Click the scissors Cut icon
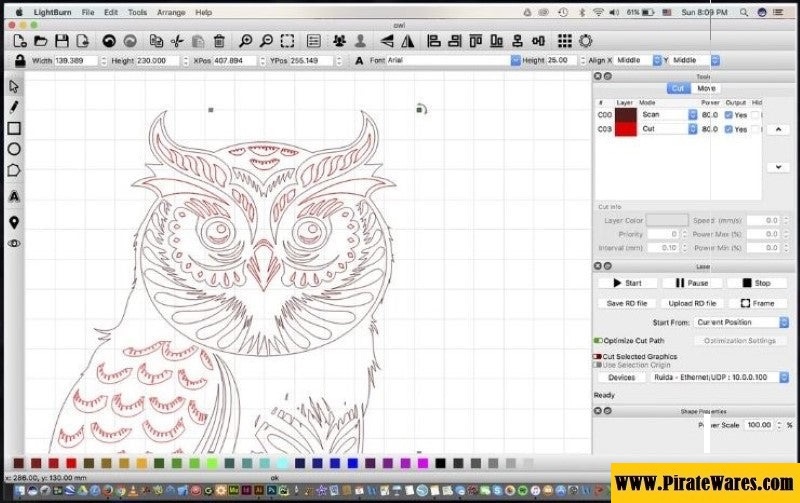 pos(177,41)
